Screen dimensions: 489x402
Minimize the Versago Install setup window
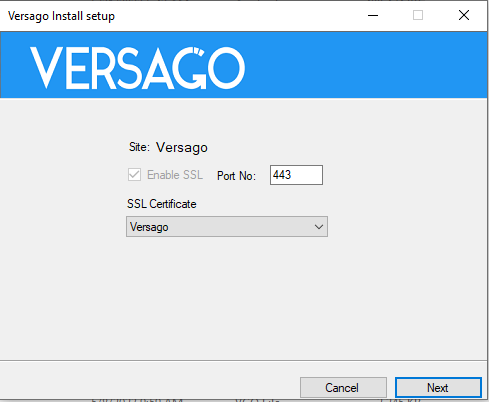(373, 15)
